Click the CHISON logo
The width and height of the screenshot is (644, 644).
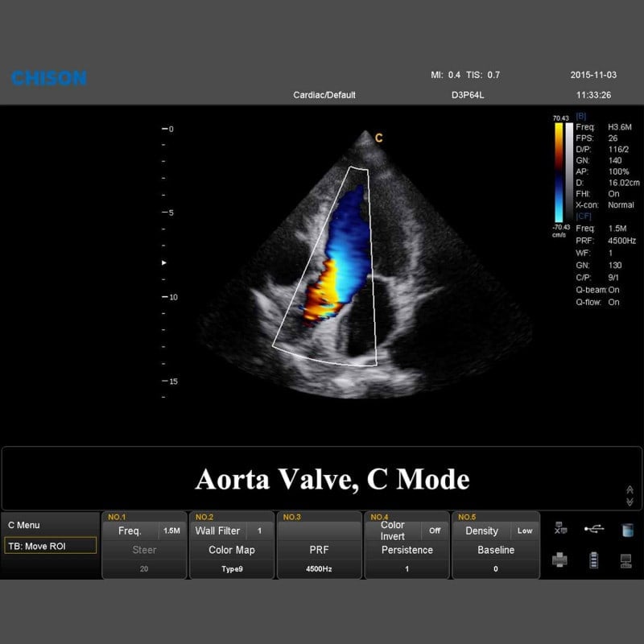pos(48,78)
